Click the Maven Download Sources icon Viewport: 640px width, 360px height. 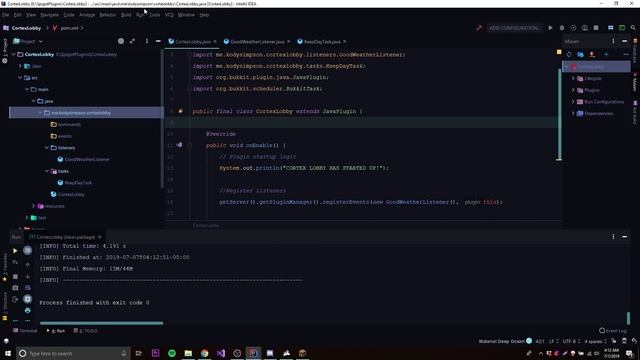(x=592, y=54)
